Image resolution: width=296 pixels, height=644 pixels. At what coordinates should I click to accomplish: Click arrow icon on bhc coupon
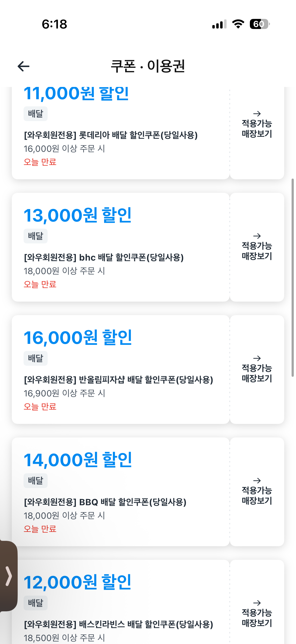click(x=257, y=236)
